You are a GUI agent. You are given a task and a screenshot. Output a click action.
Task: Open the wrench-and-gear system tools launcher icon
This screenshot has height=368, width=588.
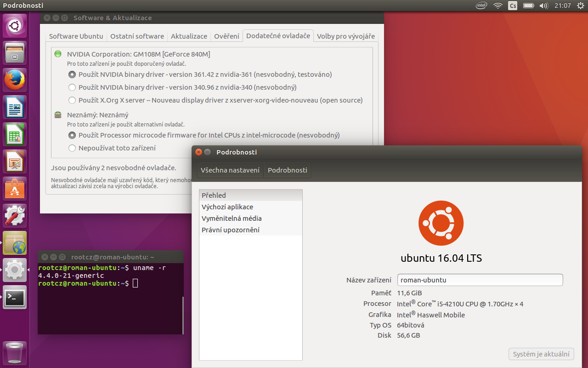point(15,216)
